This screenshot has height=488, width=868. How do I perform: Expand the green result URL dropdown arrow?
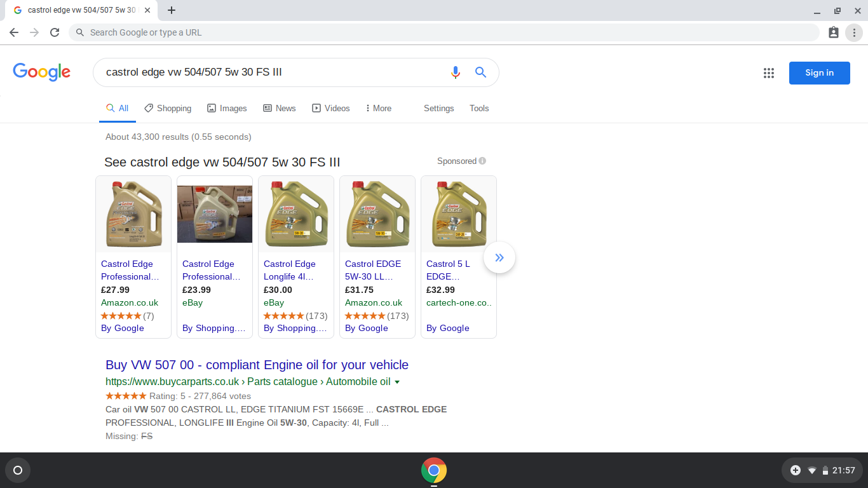pyautogui.click(x=397, y=382)
